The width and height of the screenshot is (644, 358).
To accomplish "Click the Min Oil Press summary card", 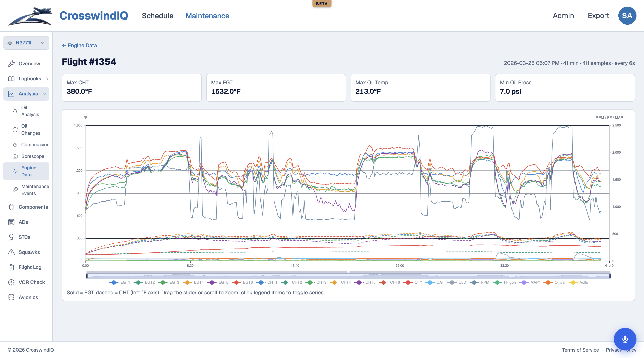I will [565, 88].
